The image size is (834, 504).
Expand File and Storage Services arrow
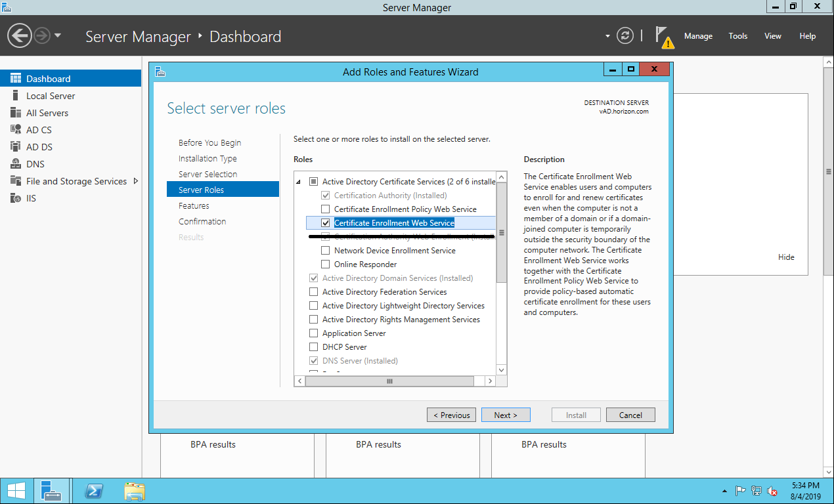coord(136,181)
